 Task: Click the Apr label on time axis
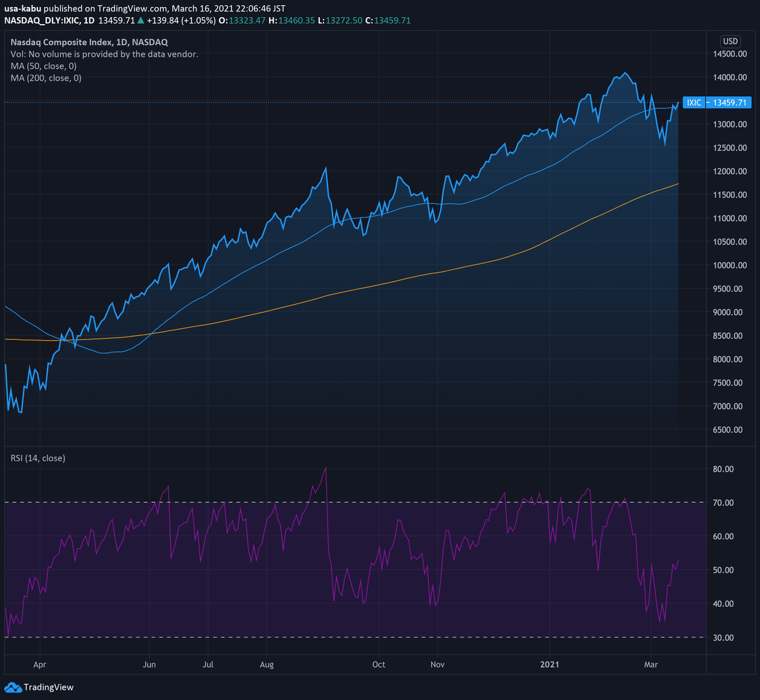39,665
